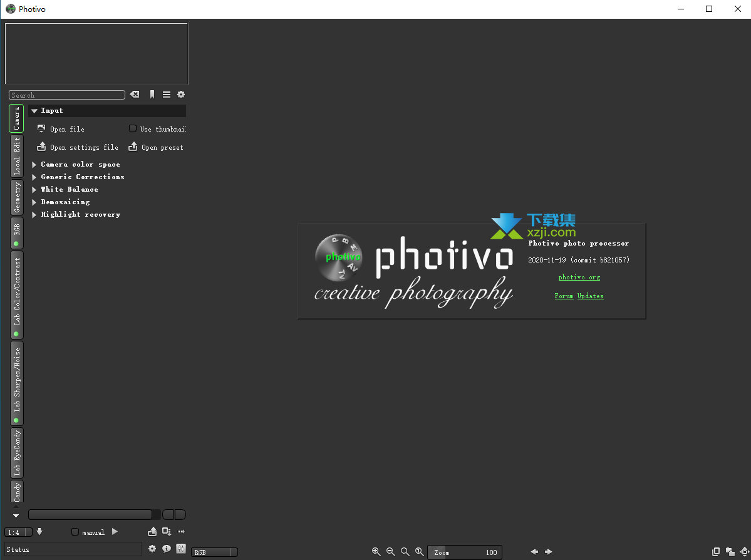Click the square-with-down-arrow icon near manual

[x=166, y=531]
